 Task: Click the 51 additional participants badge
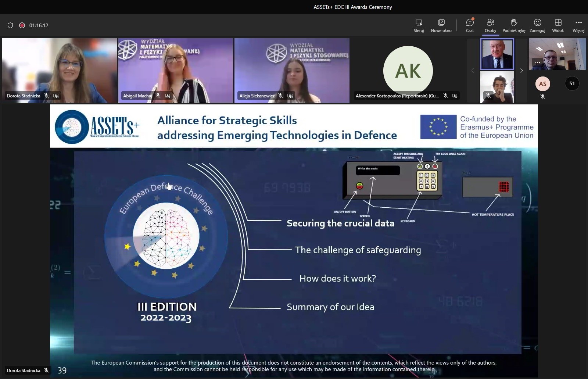[572, 83]
